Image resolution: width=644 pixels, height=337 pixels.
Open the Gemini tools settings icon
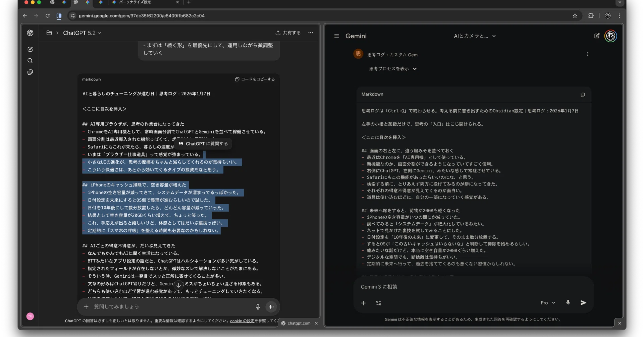tap(379, 303)
